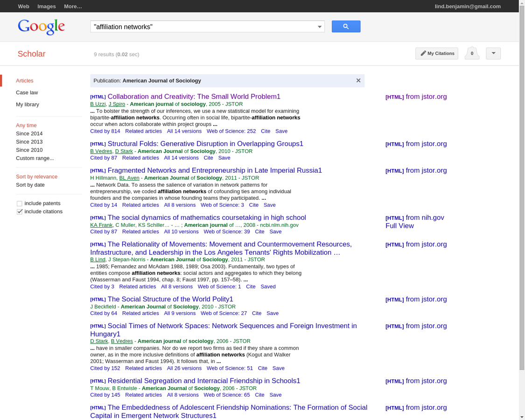
Task: Click the Scholar heading link
Action: (31, 54)
